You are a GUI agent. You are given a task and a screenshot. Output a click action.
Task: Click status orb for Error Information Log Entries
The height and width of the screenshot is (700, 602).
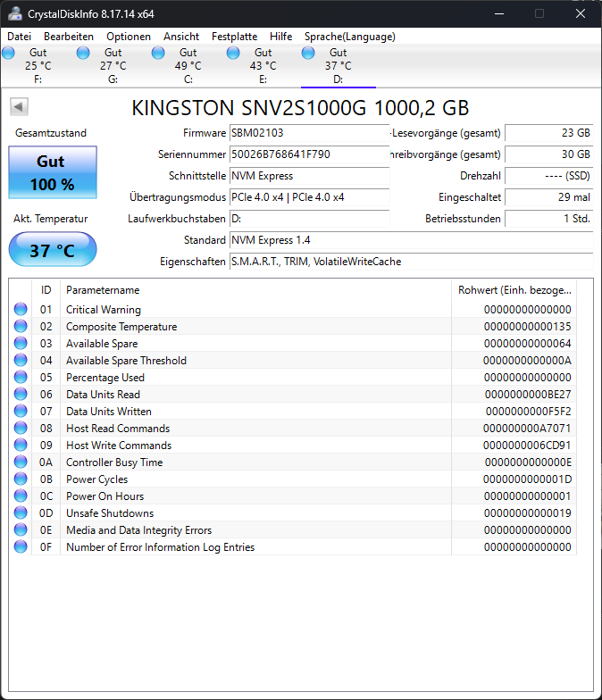click(21, 546)
